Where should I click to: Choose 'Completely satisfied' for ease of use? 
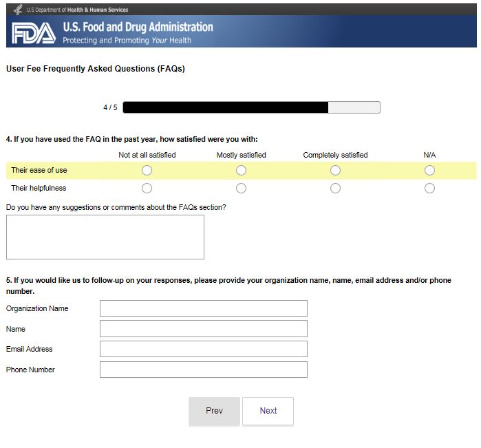(x=335, y=171)
